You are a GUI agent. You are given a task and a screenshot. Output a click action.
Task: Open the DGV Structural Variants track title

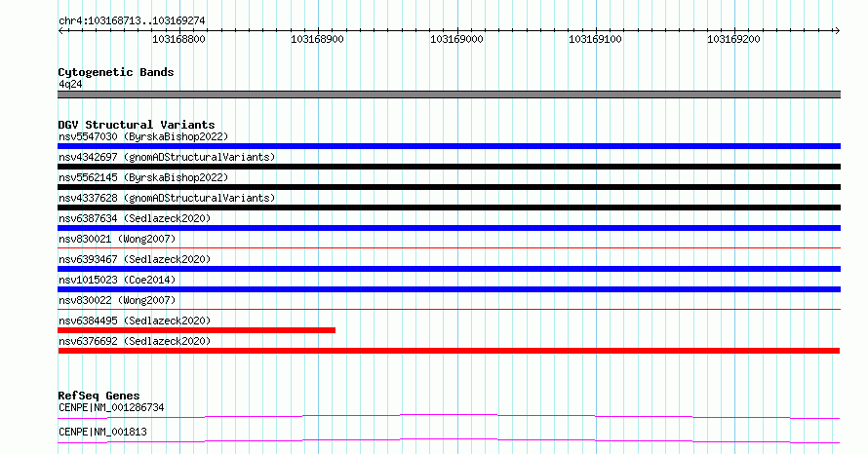click(137, 125)
